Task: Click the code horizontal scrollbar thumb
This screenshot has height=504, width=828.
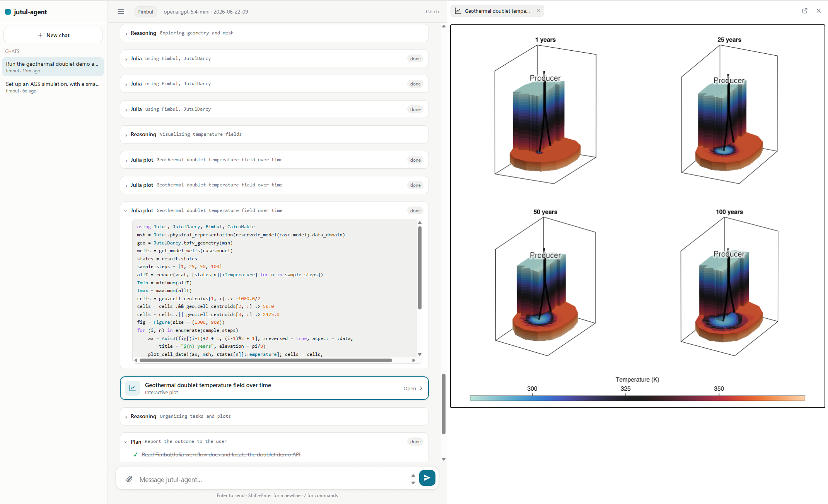Action: coord(266,360)
